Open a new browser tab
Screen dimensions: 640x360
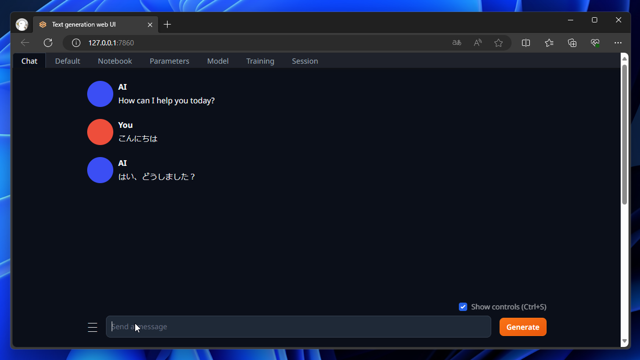[x=167, y=24]
